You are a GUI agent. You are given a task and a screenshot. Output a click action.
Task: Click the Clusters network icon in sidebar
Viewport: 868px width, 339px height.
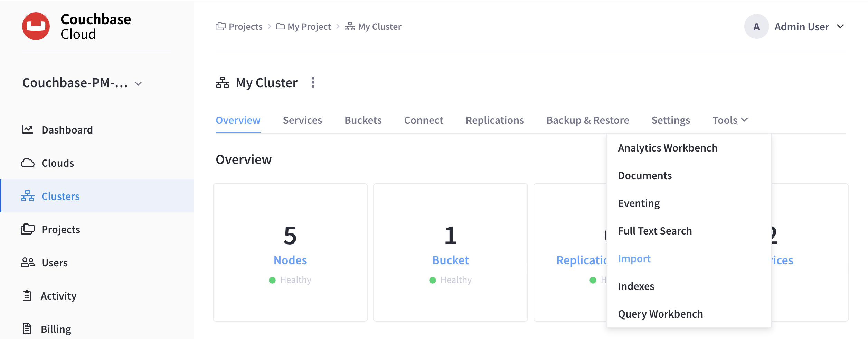[28, 196]
